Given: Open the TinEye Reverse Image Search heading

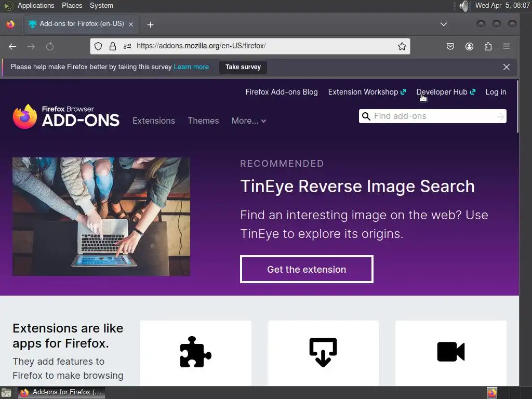Looking at the screenshot, I should coord(357,187).
